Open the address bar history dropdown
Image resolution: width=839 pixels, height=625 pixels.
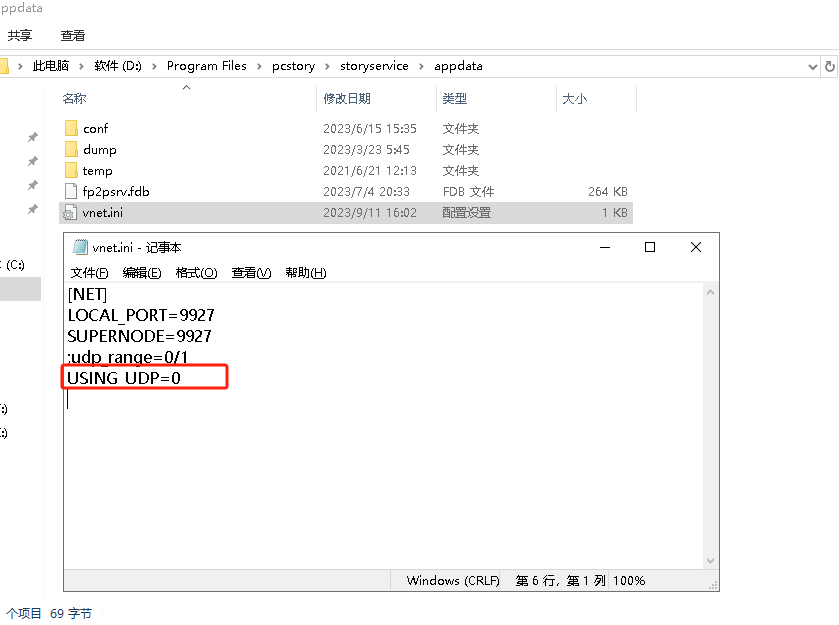coord(814,65)
